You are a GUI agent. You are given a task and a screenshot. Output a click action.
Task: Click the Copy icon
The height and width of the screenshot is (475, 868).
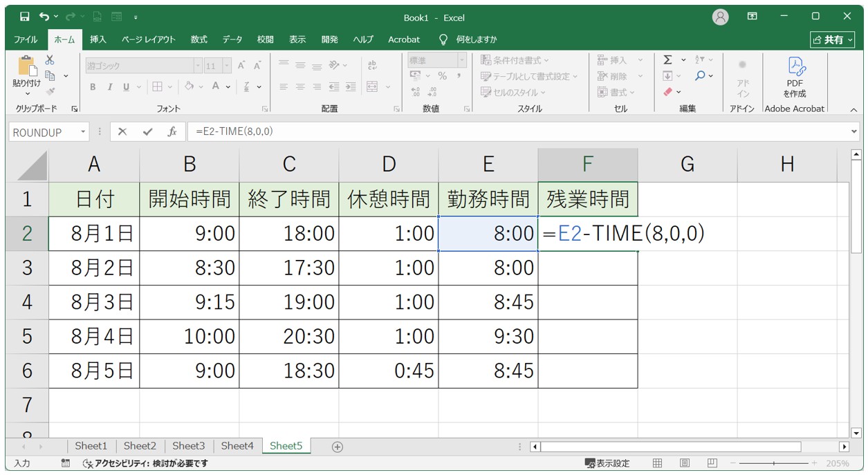pyautogui.click(x=50, y=75)
